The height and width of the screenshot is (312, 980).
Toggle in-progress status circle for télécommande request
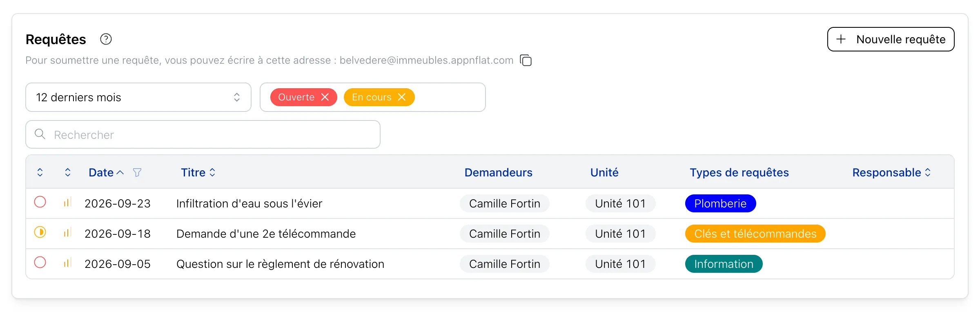pos(40,232)
